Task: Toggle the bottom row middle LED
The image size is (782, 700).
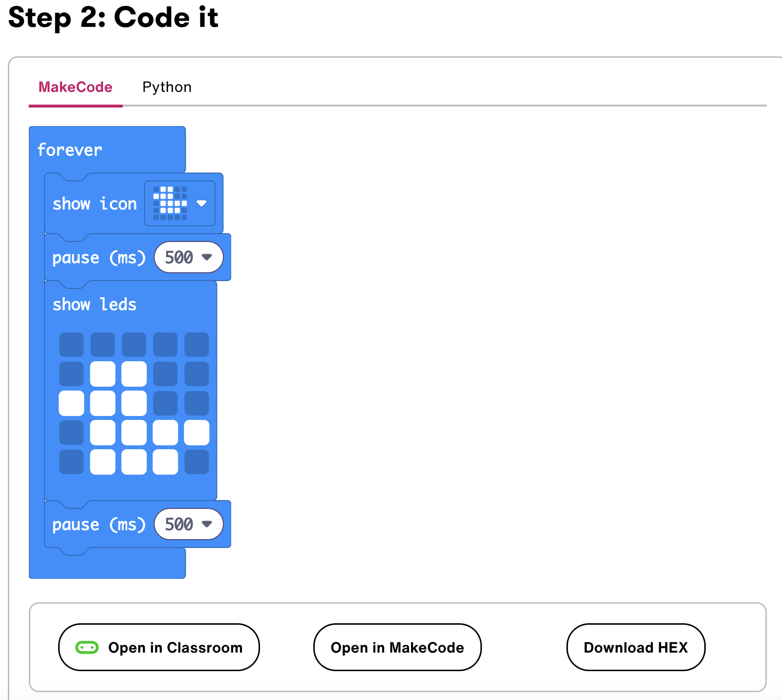Action: click(134, 462)
